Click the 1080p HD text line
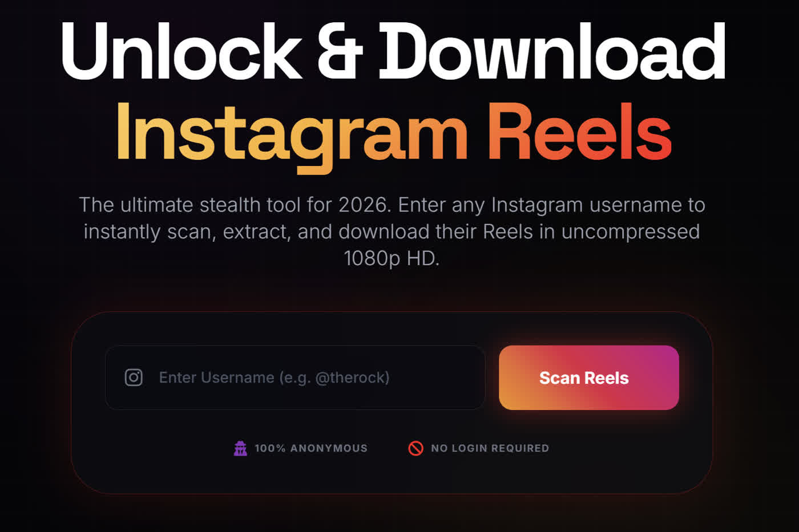This screenshot has width=799, height=532. click(x=392, y=258)
